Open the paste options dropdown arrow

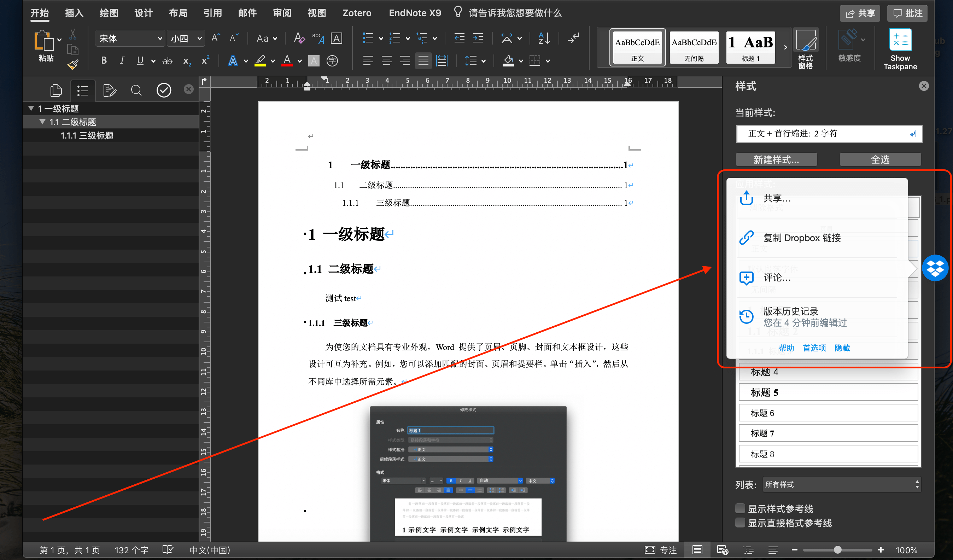point(59,40)
